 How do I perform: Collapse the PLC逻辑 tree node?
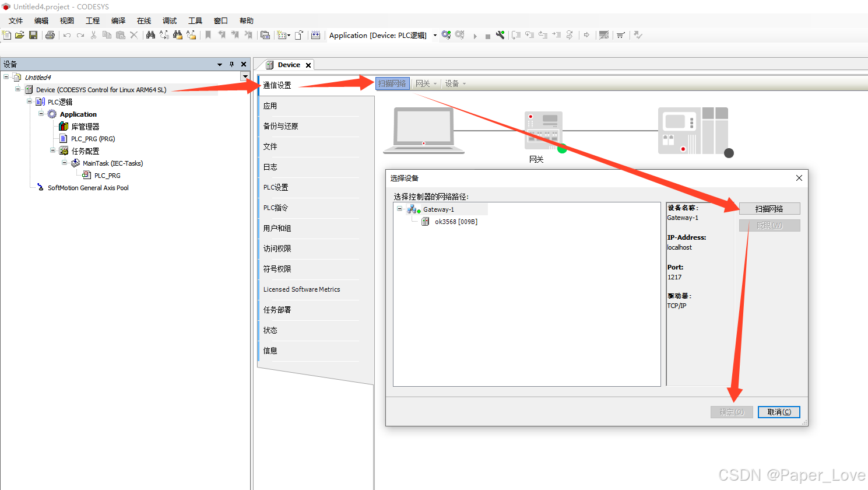tap(30, 101)
